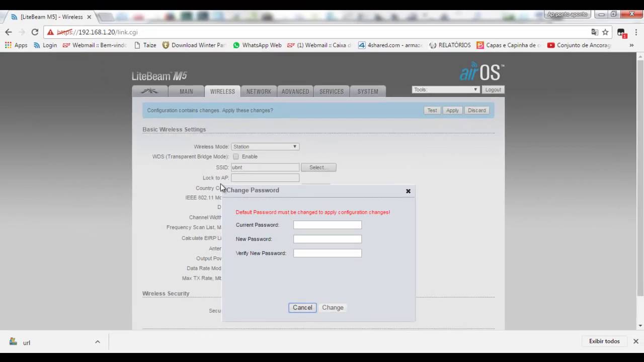This screenshot has width=644, height=362.
Task: Click the red insecure-connection warning triangle
Action: tap(50, 32)
